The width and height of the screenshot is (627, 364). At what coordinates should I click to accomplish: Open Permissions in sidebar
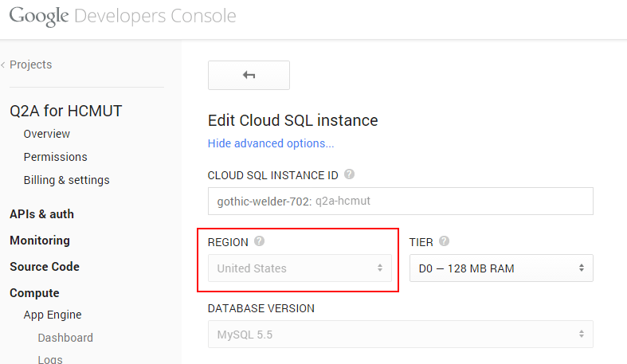(55, 157)
